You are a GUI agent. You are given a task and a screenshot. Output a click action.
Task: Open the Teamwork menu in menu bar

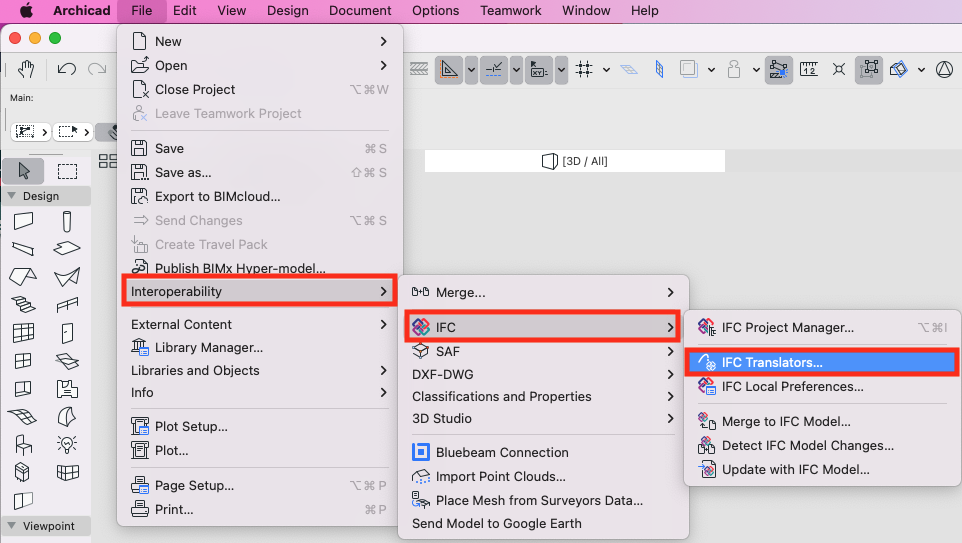510,11
